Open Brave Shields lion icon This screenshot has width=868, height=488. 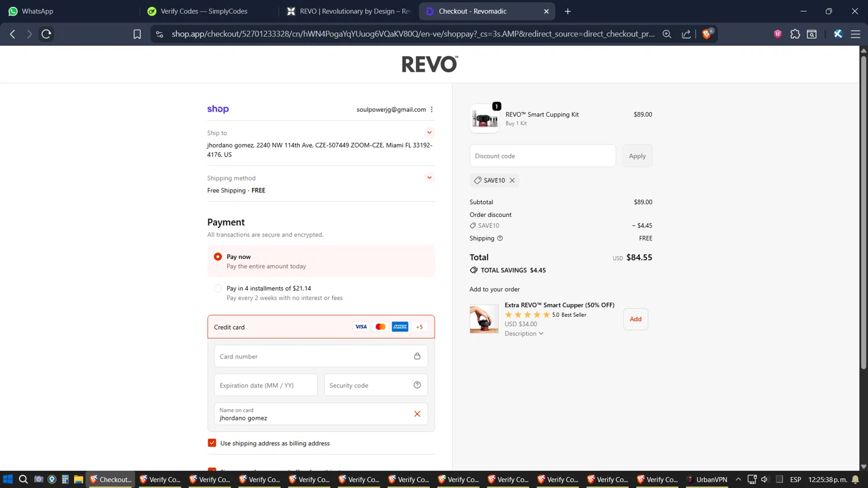tap(707, 34)
